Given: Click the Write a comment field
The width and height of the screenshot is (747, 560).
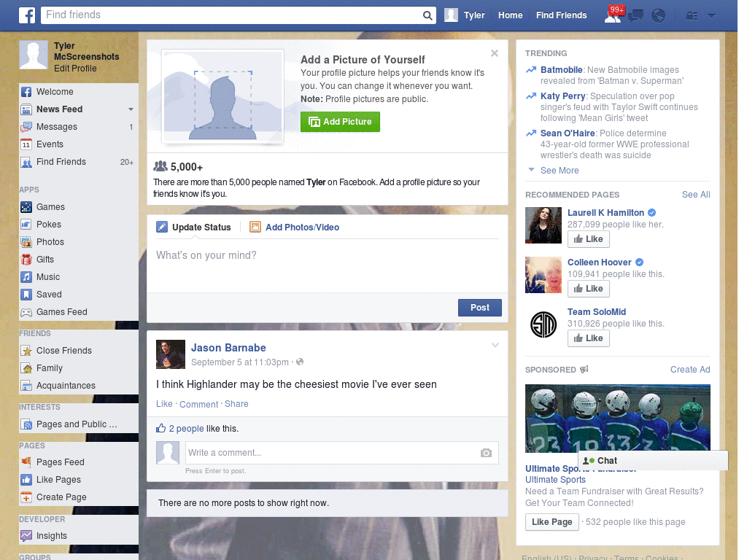Looking at the screenshot, I should tap(331, 453).
